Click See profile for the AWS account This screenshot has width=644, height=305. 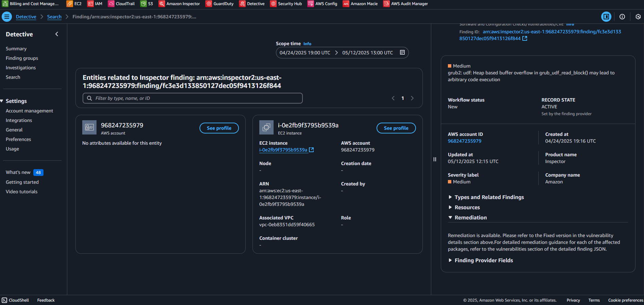coord(219,128)
